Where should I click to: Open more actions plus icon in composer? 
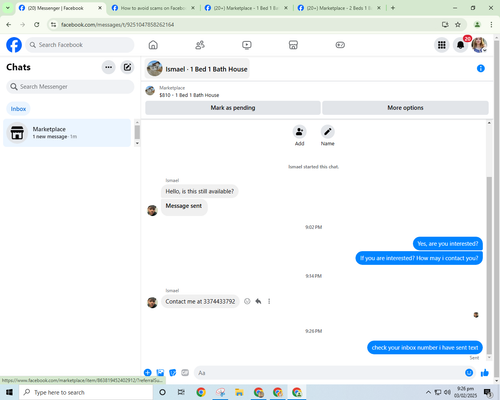point(148,373)
